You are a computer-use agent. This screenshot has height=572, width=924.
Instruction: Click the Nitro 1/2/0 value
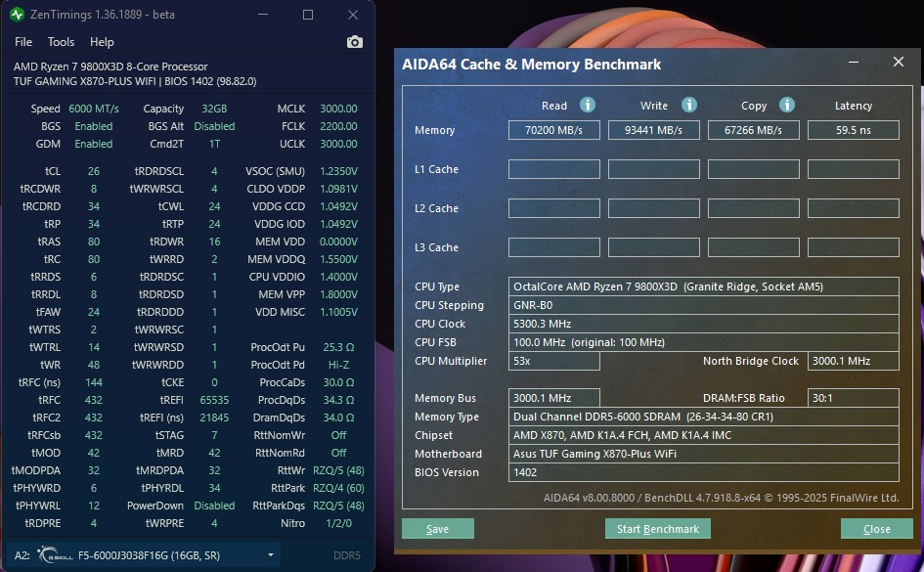point(338,523)
